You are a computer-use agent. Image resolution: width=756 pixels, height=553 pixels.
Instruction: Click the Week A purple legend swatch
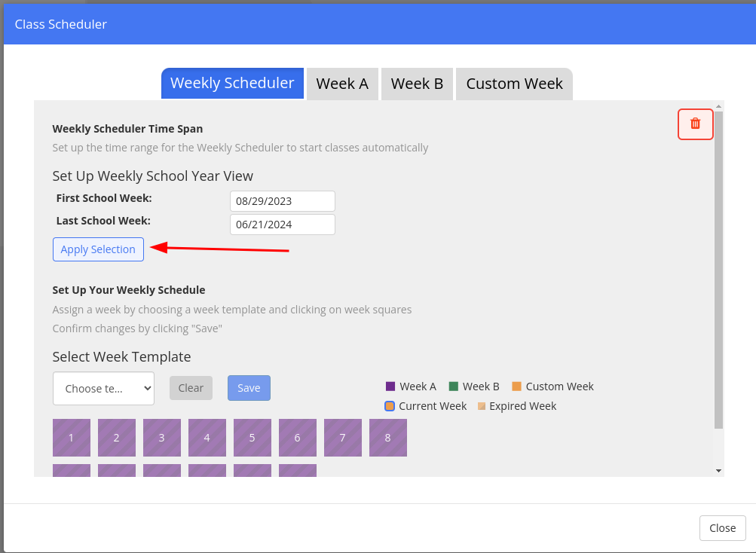[x=390, y=386]
